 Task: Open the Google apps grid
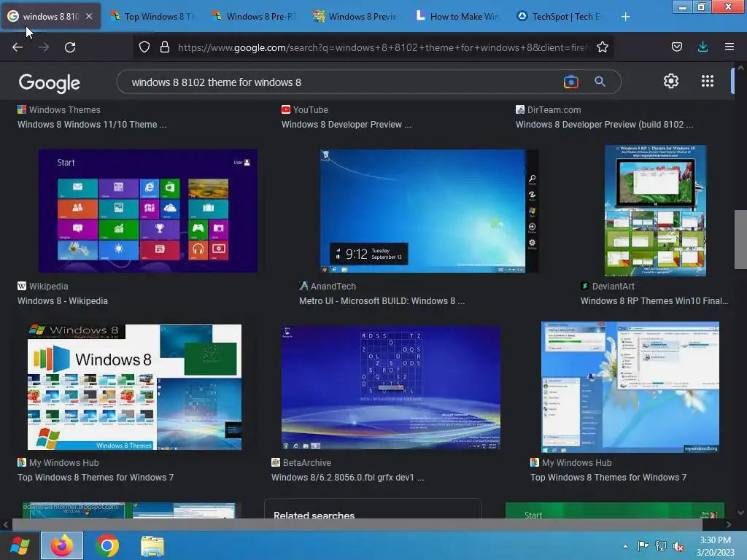click(x=708, y=81)
